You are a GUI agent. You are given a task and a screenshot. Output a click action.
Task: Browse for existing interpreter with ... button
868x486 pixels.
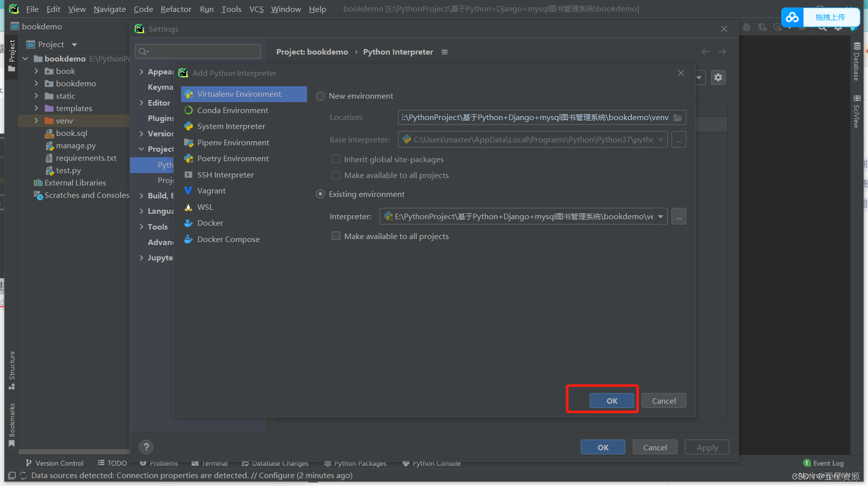point(679,217)
